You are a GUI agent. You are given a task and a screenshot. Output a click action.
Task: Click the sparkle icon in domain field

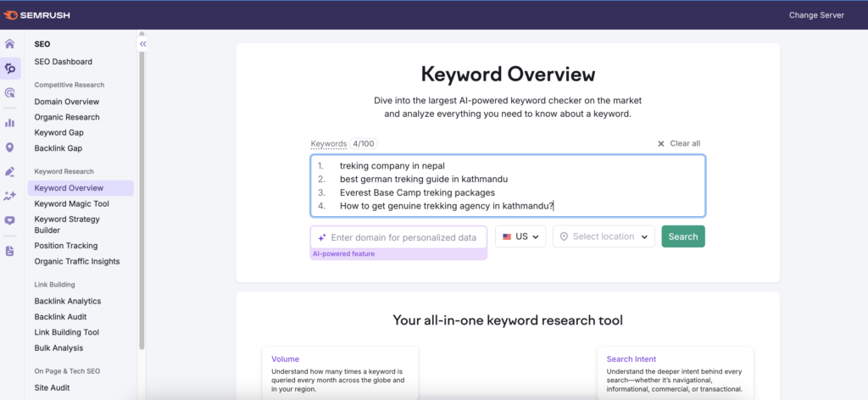pos(321,237)
